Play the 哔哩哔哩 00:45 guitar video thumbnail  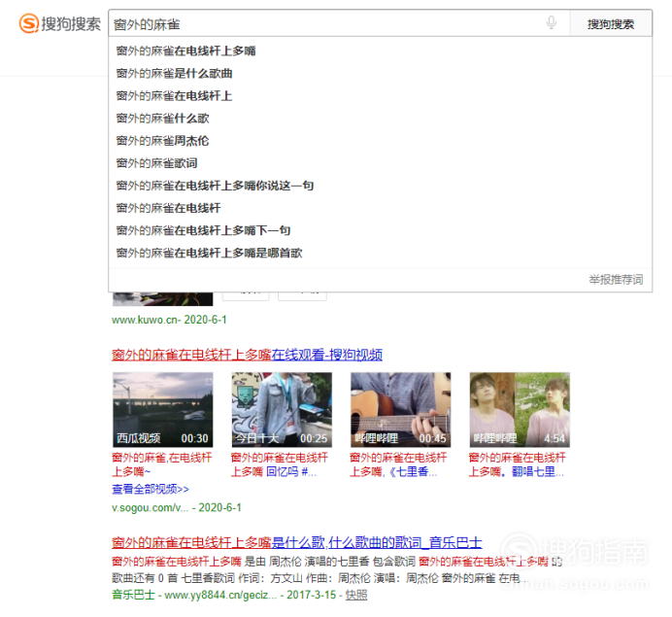pyautogui.click(x=401, y=409)
